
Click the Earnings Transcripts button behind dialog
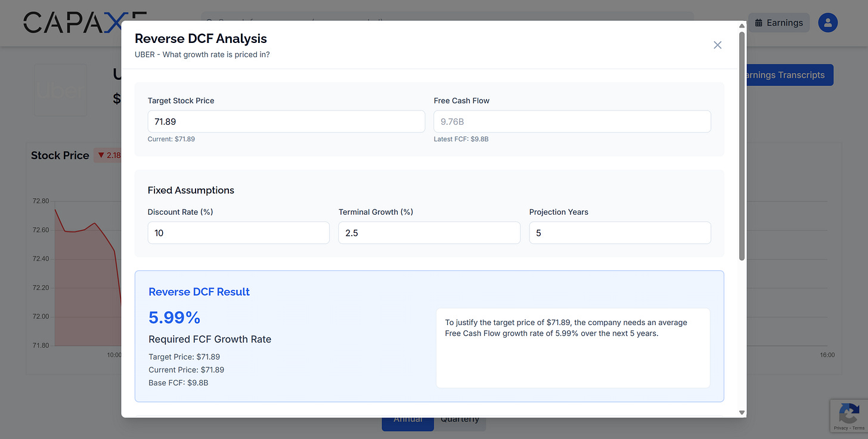pyautogui.click(x=789, y=75)
